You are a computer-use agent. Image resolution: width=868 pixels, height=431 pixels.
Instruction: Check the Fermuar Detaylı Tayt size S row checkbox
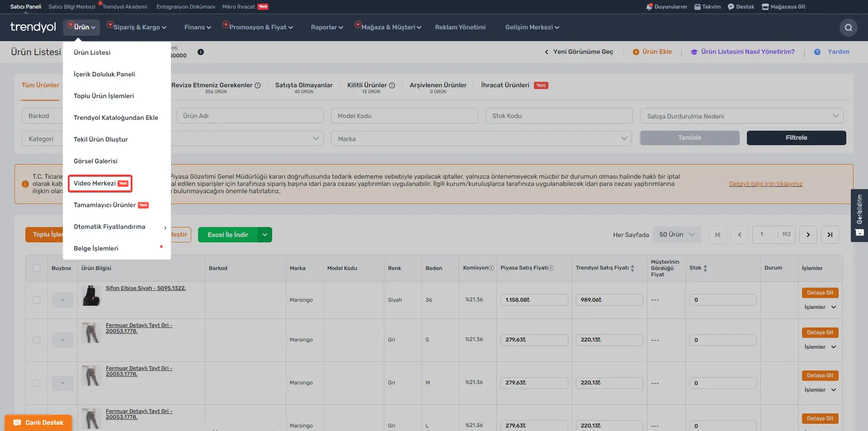point(36,340)
